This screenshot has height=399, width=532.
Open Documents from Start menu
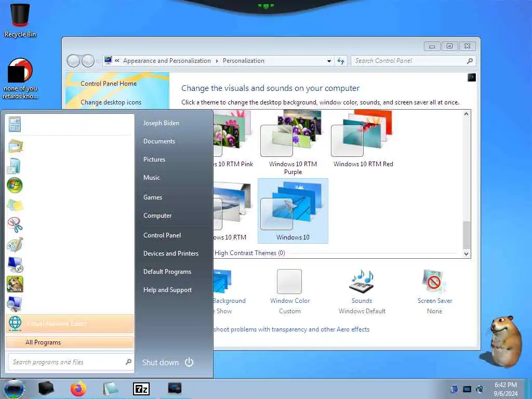(x=159, y=141)
